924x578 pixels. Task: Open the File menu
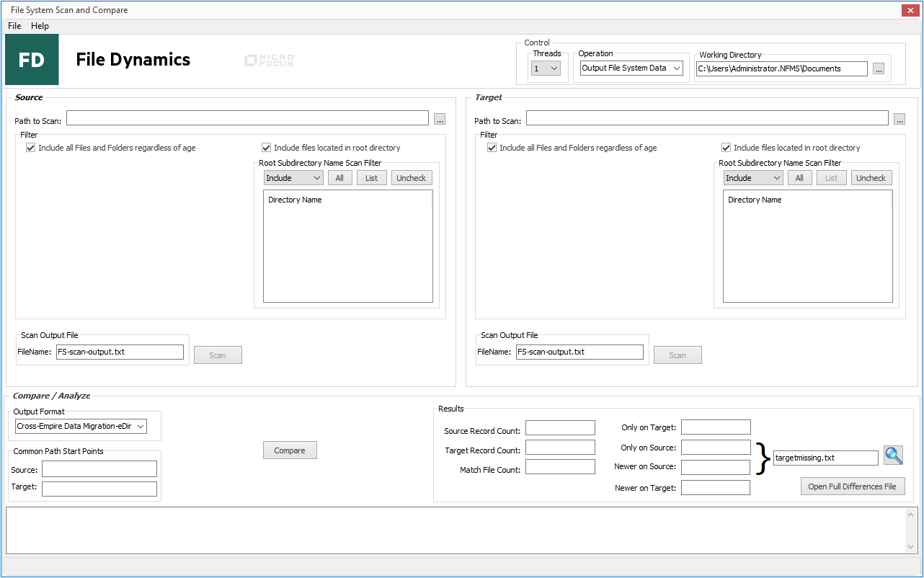point(14,26)
